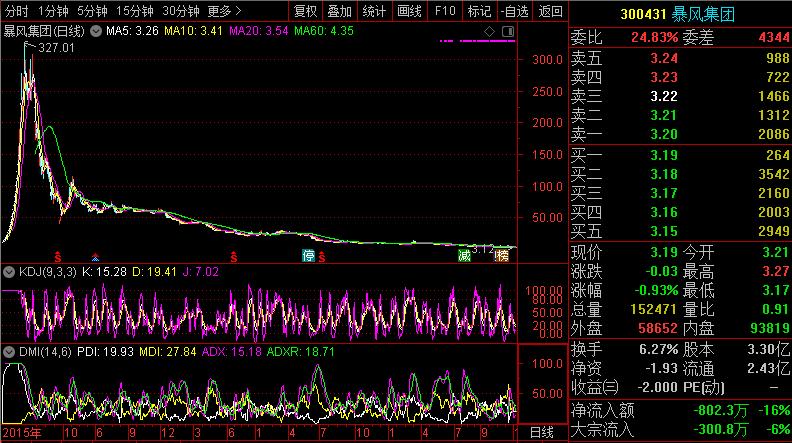The image size is (792, 443).
Task: Click the 净流入额 -802.3万 entry
Action: tap(680, 411)
